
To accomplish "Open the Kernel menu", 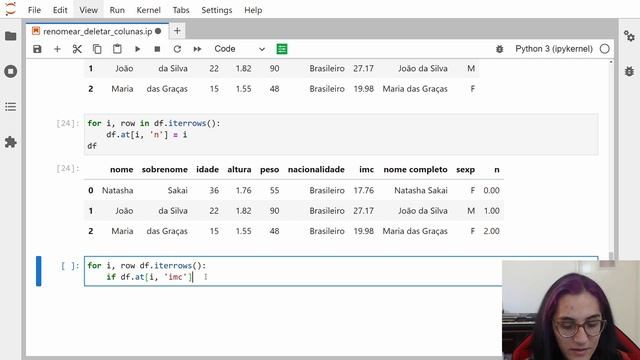I will [x=148, y=10].
